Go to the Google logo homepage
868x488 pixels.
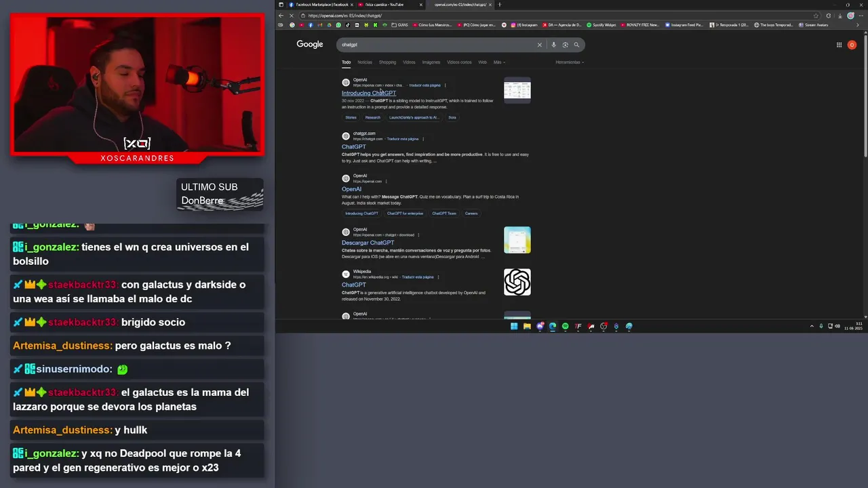(x=310, y=45)
